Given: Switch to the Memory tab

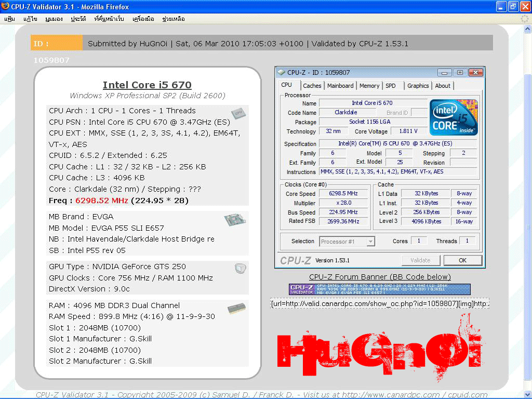Looking at the screenshot, I should coord(369,86).
